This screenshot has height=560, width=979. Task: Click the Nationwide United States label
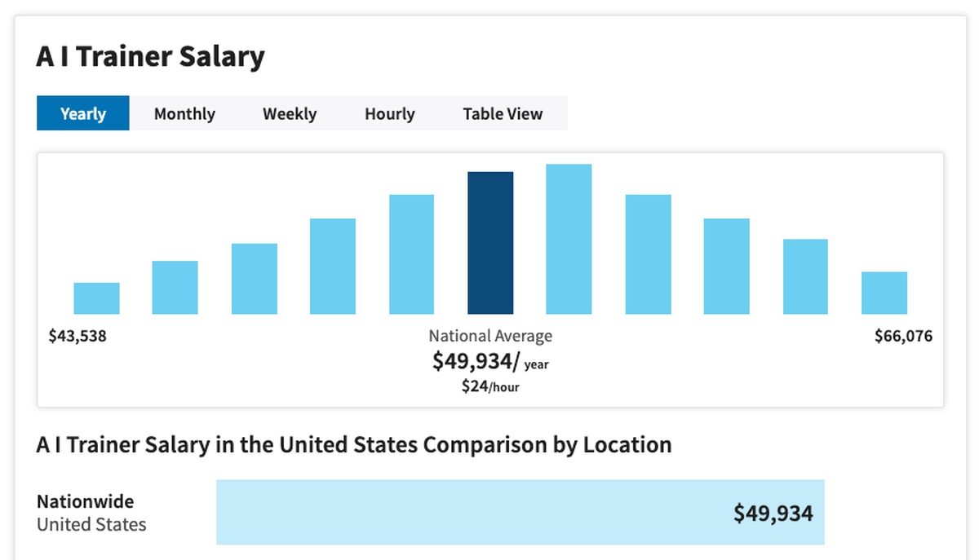tap(91, 513)
